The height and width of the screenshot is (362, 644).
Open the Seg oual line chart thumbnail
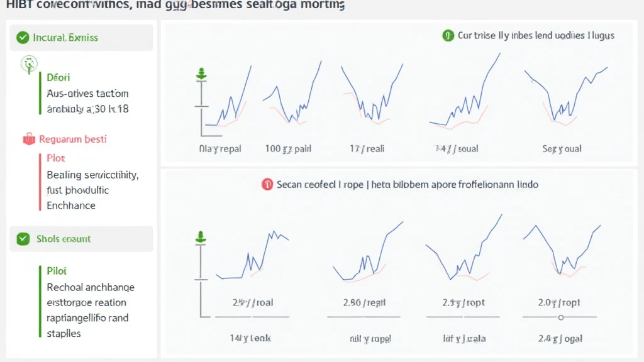(x=564, y=97)
